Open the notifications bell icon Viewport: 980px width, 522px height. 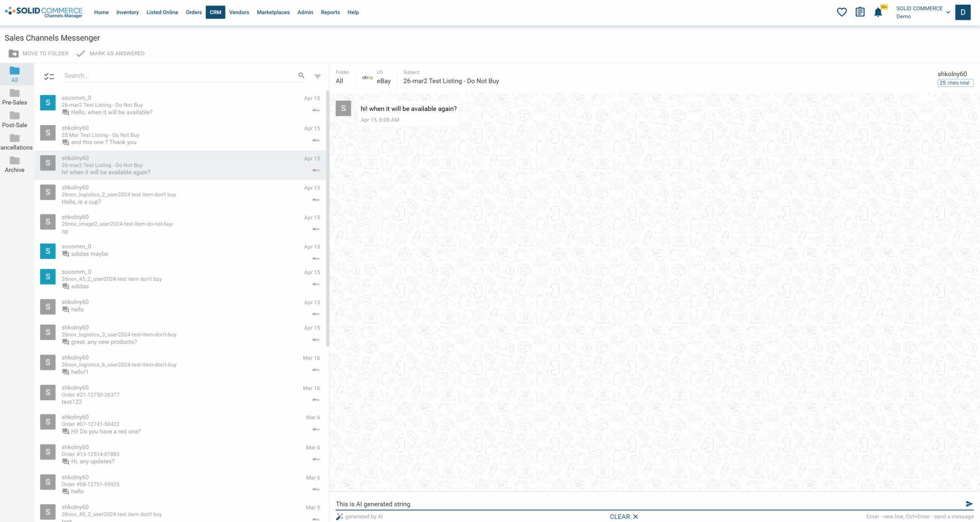pos(878,12)
